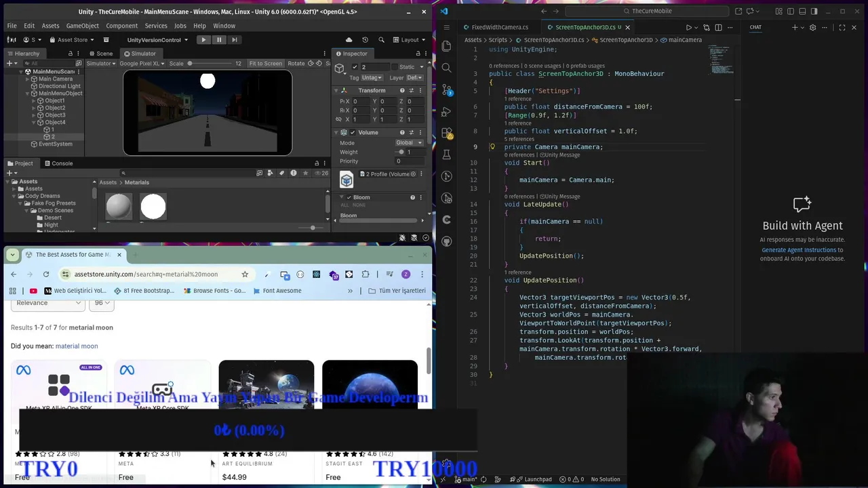Open the Component menu in Unity
Screen dimensions: 868x488
(x=122, y=26)
